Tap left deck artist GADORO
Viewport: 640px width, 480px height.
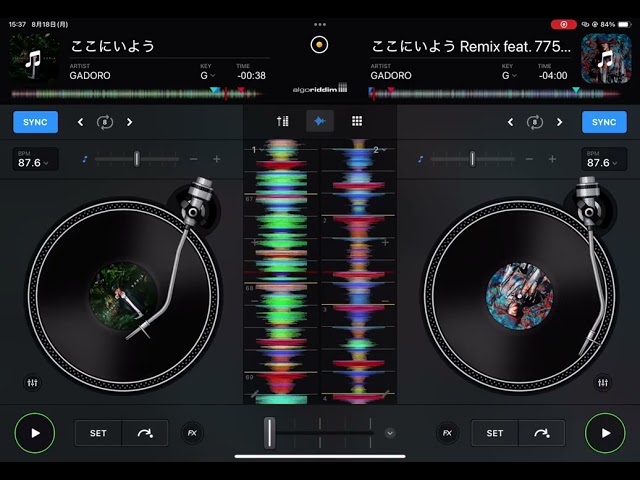click(x=90, y=76)
